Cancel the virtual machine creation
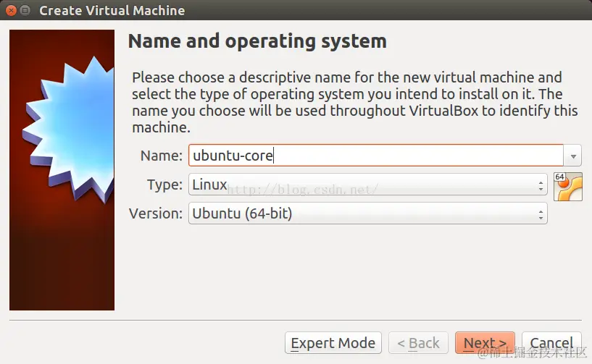 551,343
